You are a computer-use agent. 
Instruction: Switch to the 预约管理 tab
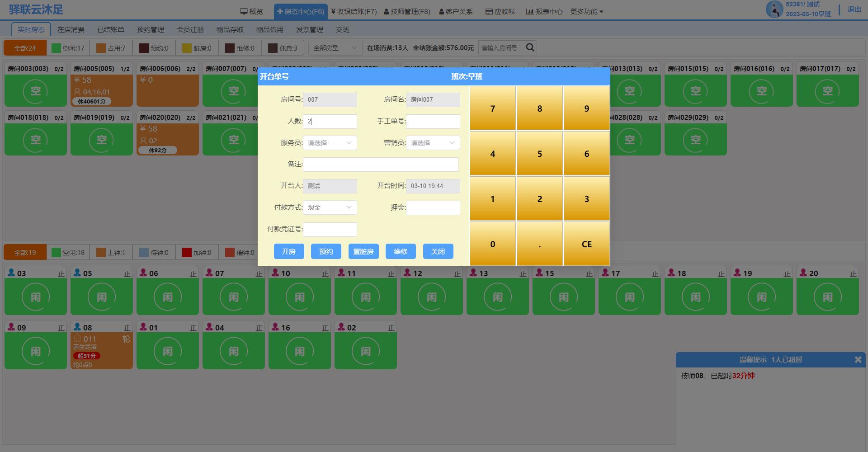point(151,30)
